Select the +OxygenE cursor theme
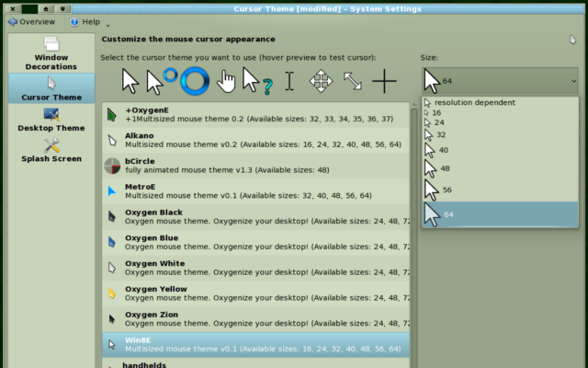 pos(256,114)
